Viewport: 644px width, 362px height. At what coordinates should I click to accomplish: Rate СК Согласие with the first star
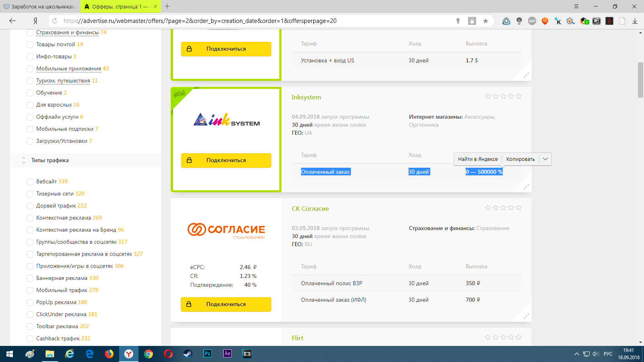(x=488, y=208)
